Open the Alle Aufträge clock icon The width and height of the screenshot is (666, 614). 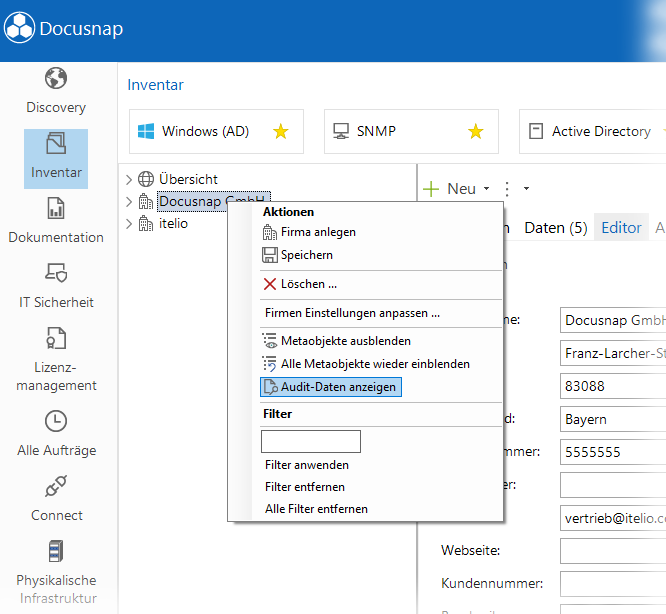[56, 421]
